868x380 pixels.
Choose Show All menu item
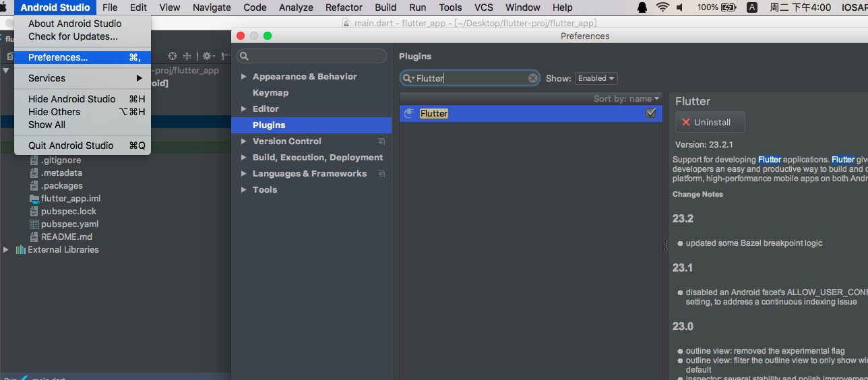click(82, 125)
